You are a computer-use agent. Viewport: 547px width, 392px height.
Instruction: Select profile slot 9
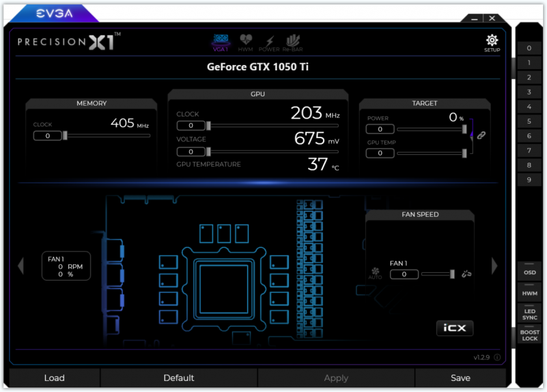coord(529,180)
